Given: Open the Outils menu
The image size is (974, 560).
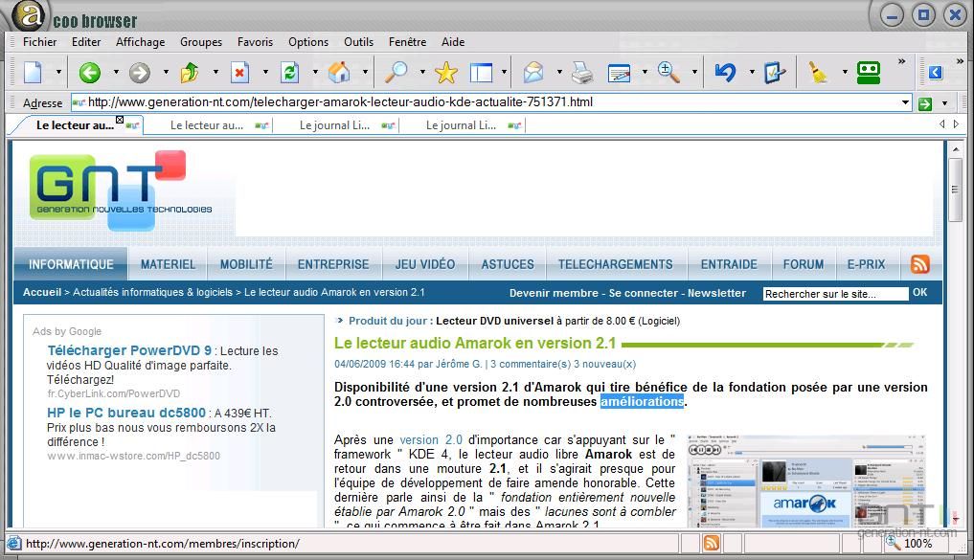Looking at the screenshot, I should point(358,42).
